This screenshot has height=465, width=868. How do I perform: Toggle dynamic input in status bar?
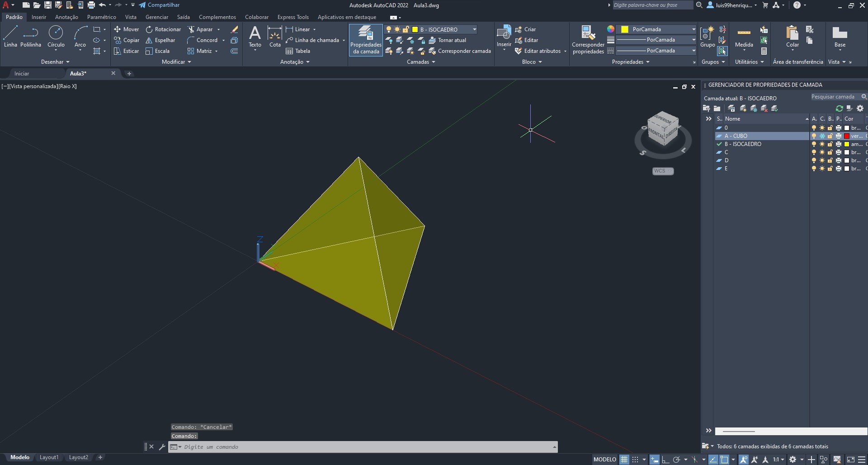coord(654,460)
